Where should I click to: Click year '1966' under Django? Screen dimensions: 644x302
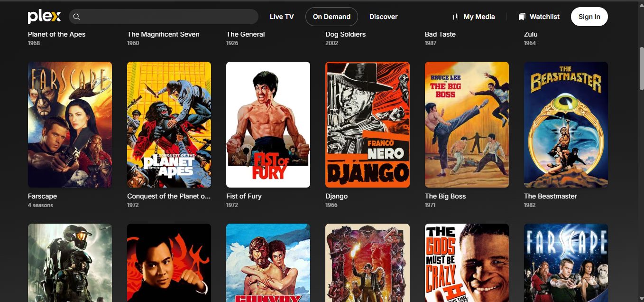point(331,205)
